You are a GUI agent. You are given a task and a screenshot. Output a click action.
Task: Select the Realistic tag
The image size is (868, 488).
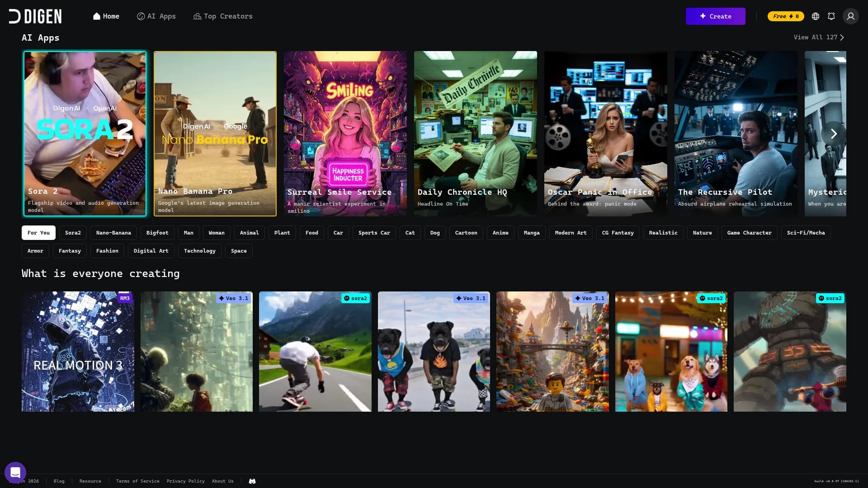(x=663, y=233)
